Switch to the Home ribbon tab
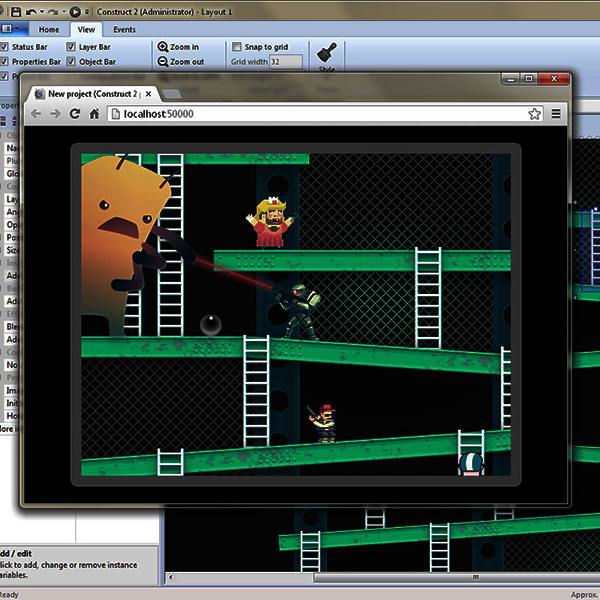Viewport: 600px width, 600px height. [x=49, y=30]
